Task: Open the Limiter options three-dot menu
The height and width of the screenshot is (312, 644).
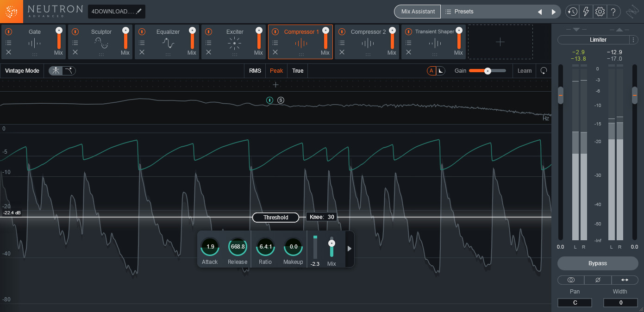Action: (634, 40)
